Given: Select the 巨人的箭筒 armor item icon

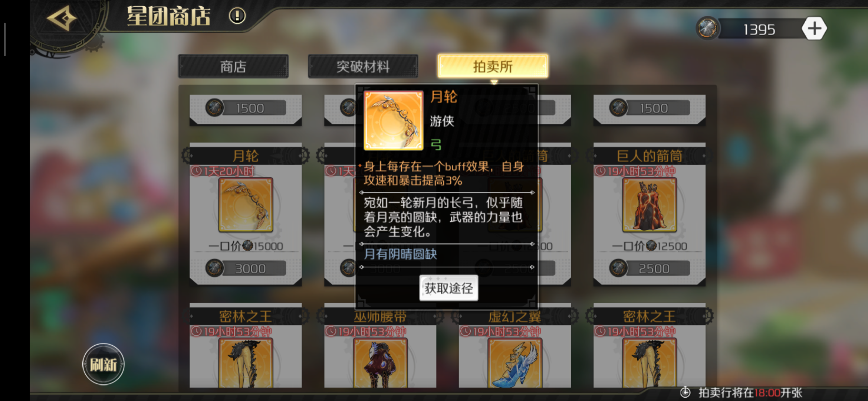Looking at the screenshot, I should pos(650,205).
